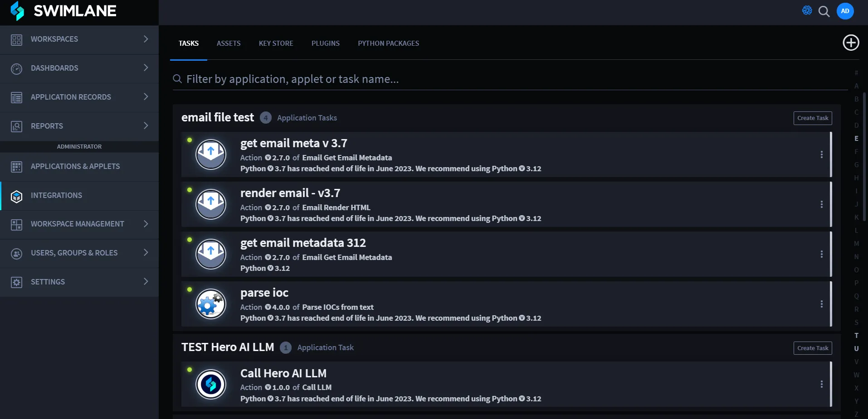Viewport: 868px width, 419px height.
Task: Open the get email metadata 312 task title
Action: click(303, 243)
